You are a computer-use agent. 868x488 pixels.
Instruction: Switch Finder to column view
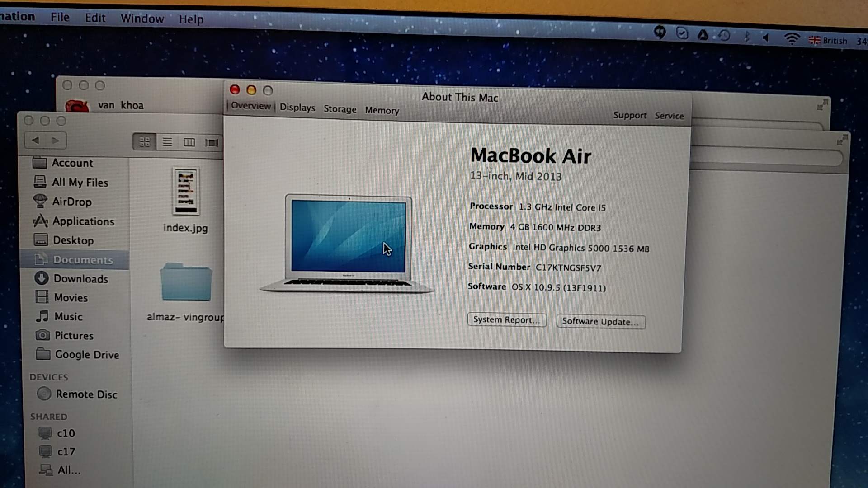(x=189, y=143)
